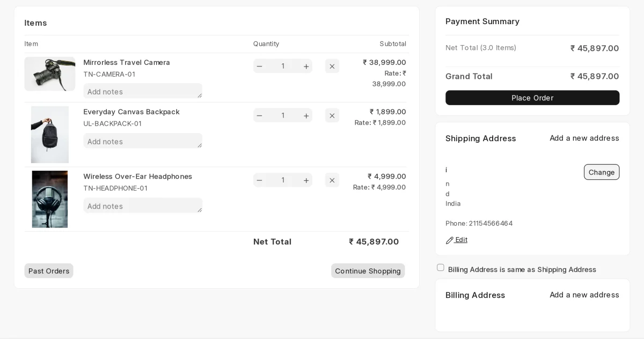The width and height of the screenshot is (644, 344).
Task: Remove Everyday Canvas Backpack from cart
Action: (x=332, y=115)
